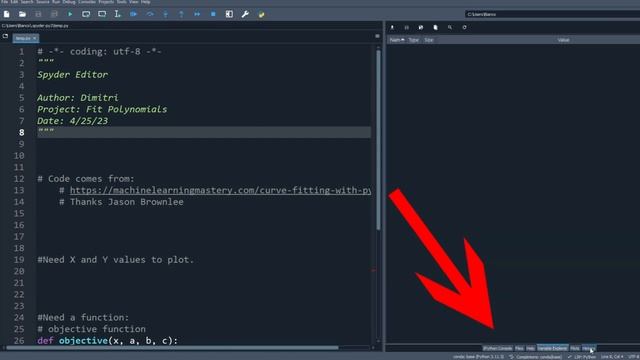Run selection or current line icon
The height and width of the screenshot is (360, 640).
118,14
